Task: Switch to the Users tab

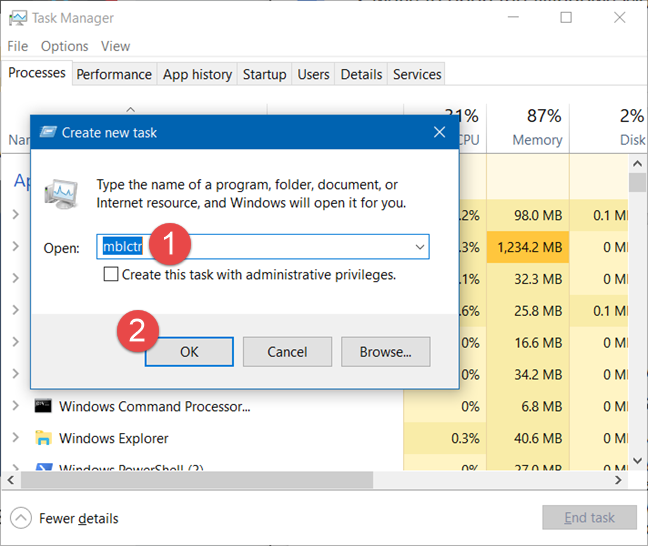Action: (x=313, y=74)
